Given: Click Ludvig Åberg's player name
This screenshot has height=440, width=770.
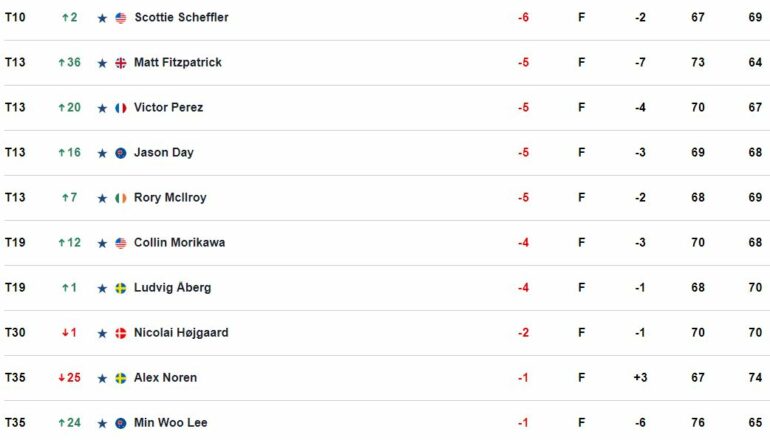Looking at the screenshot, I should [172, 287].
